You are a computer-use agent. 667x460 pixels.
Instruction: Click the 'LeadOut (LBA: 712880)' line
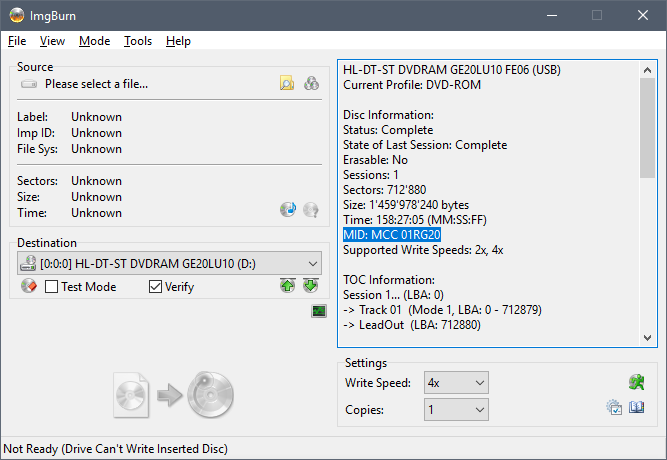pyautogui.click(x=412, y=325)
